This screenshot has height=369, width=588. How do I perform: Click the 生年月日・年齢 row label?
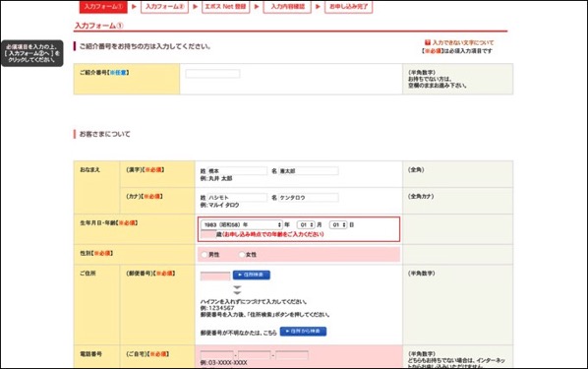[109, 223]
